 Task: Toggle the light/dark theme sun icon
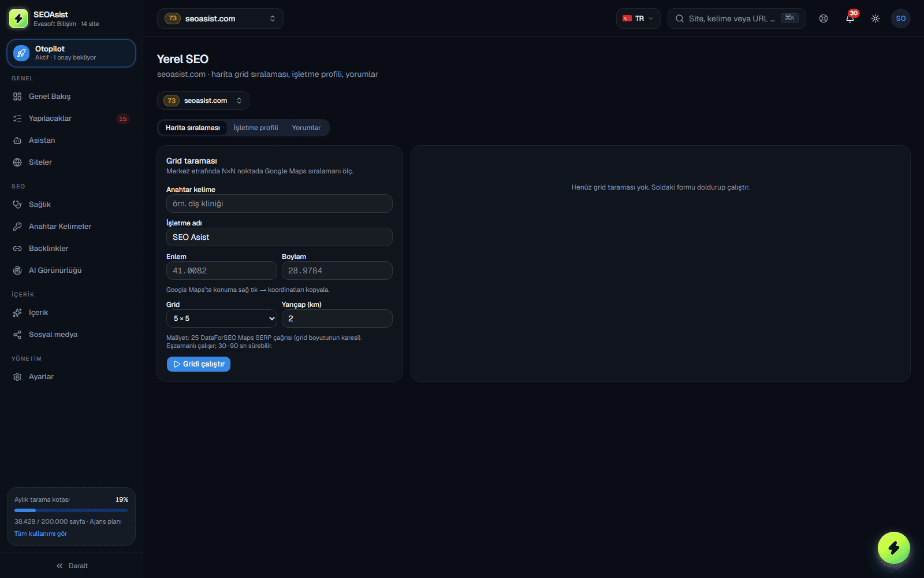pos(875,18)
